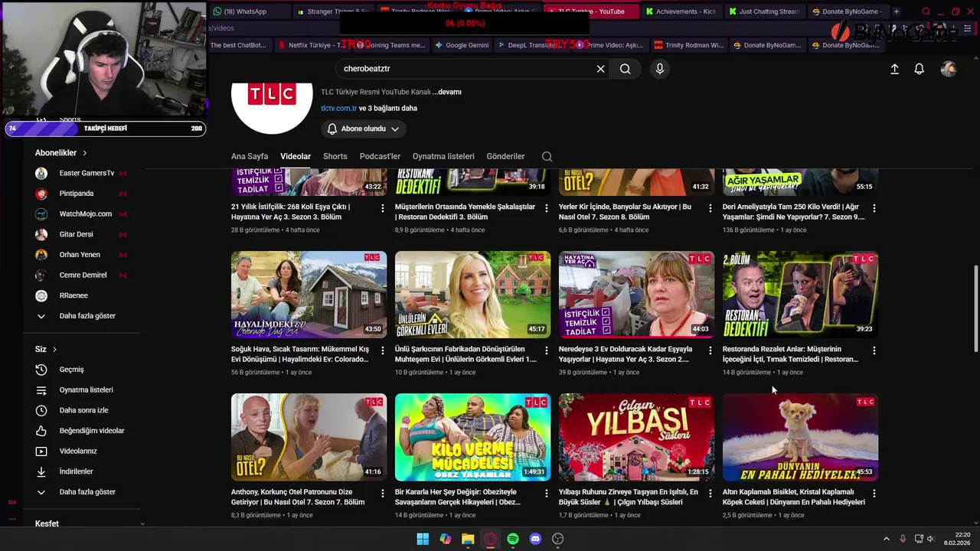Open options menu for Yerler Kir İçinde video
Image resolution: width=980 pixels, height=551 pixels.
pos(710,207)
